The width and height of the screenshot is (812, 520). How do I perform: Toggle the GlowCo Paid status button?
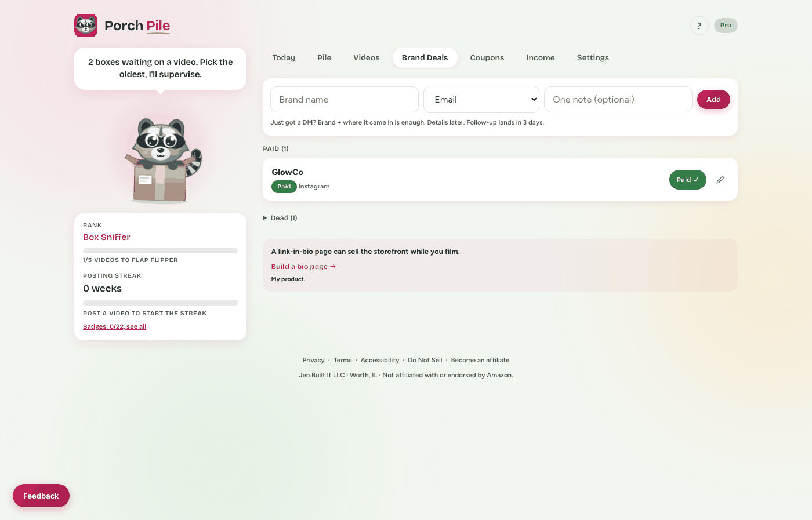pyautogui.click(x=687, y=180)
